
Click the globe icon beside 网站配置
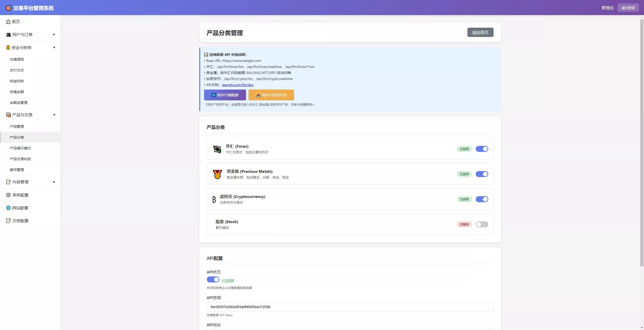(8, 208)
